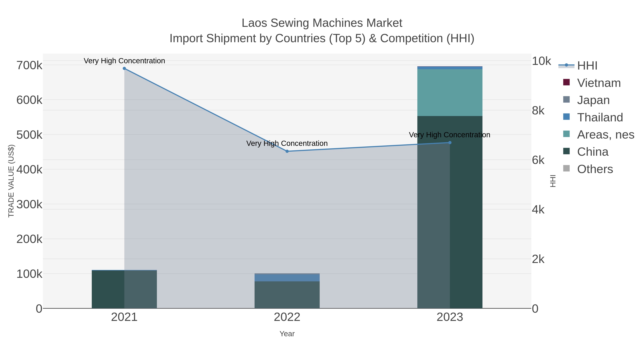Click the 2021 x-axis label
Viewport: 644px width, 362px height.
[x=124, y=317]
